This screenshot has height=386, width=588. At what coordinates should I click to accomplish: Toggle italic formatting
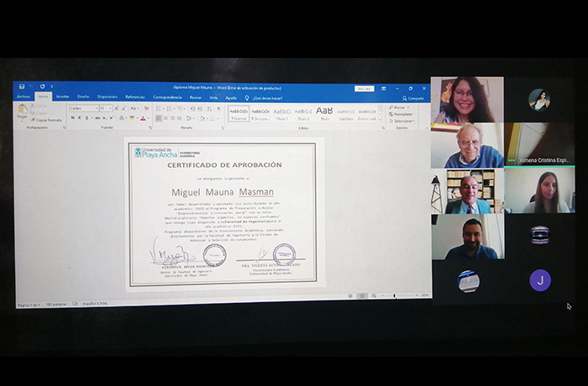(80, 118)
